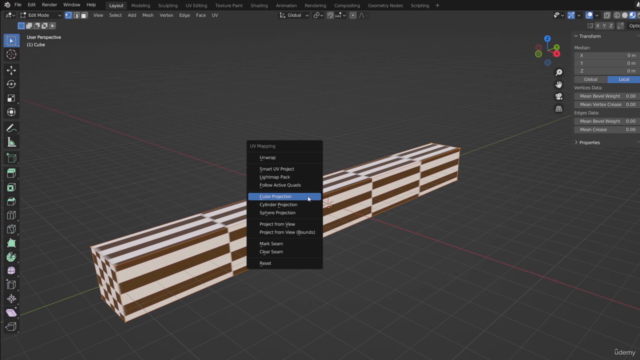Open the Edit Mode dropdown
Screen dimensions: 640x360
[40, 15]
